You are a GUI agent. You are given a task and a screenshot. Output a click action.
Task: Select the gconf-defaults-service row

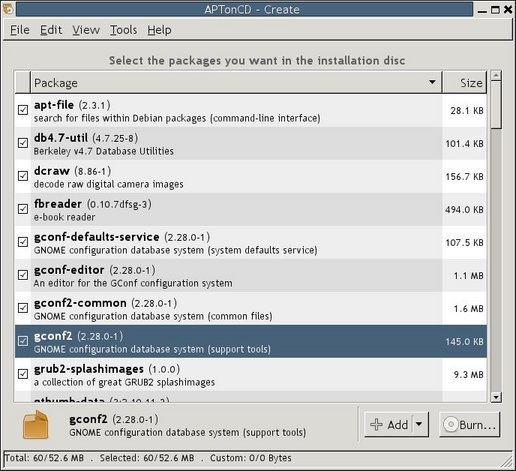click(251, 242)
